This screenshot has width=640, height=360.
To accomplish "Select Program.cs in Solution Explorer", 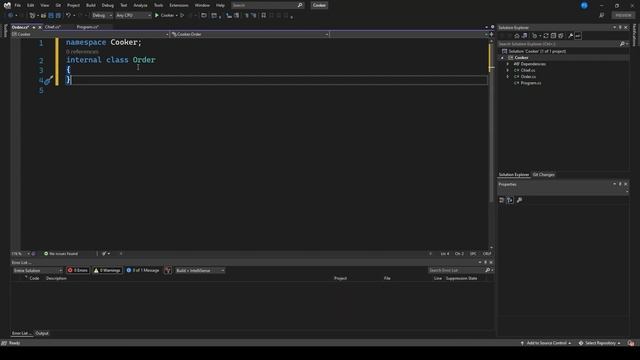I will 531,83.
